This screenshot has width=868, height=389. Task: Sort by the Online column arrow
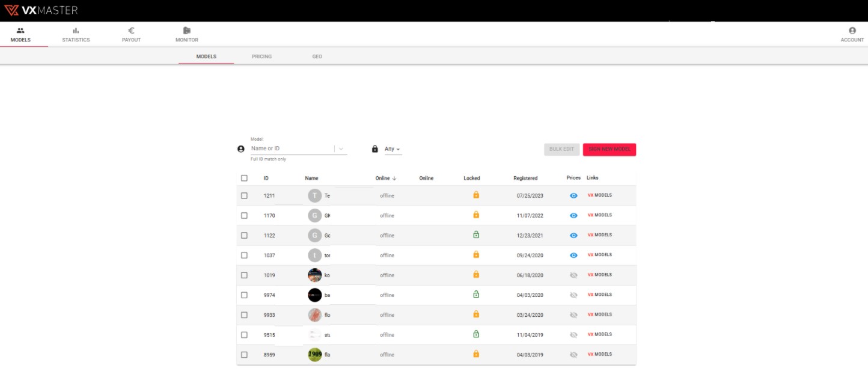394,178
